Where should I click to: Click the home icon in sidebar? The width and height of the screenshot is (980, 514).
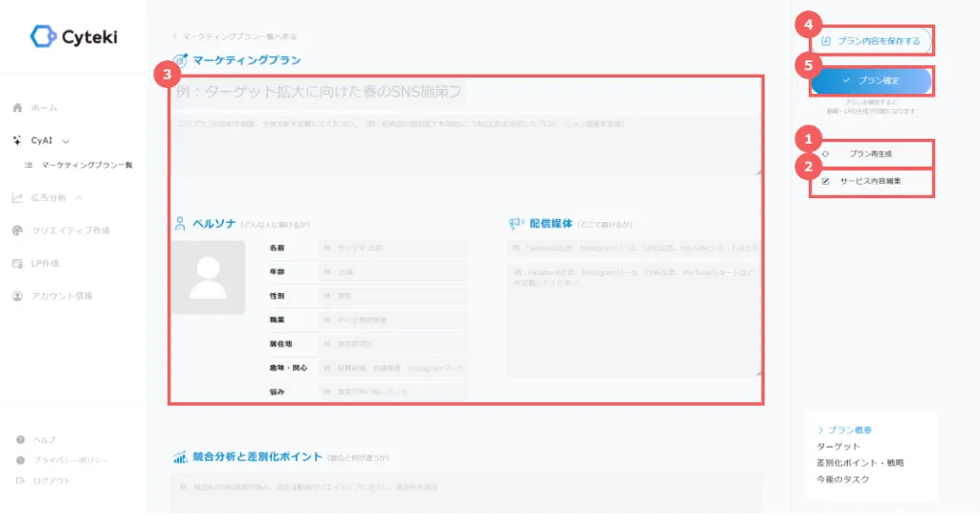(x=17, y=107)
